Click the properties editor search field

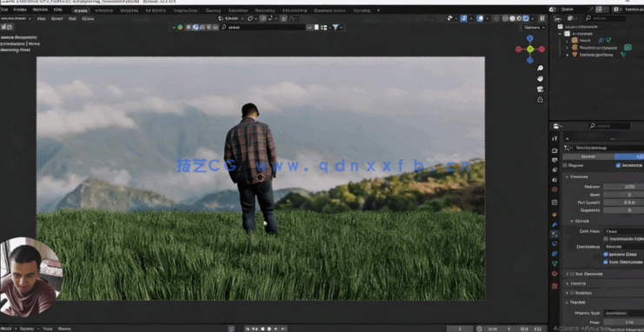tap(609, 126)
